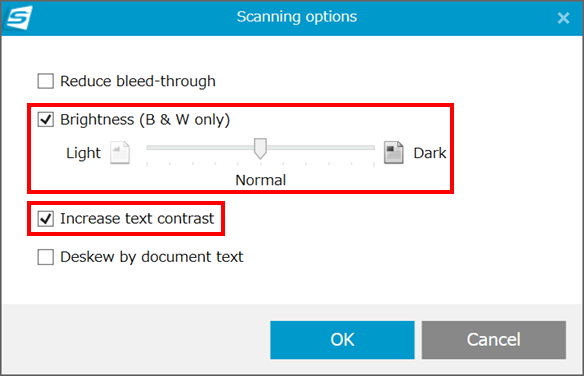Click the Normal label under slider
Image resolution: width=584 pixels, height=376 pixels.
261,180
